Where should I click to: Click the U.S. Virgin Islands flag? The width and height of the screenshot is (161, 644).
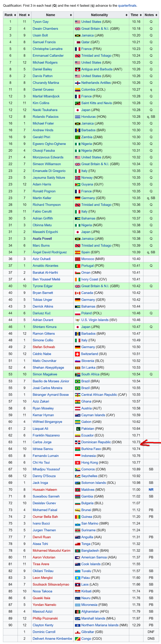(78, 320)
